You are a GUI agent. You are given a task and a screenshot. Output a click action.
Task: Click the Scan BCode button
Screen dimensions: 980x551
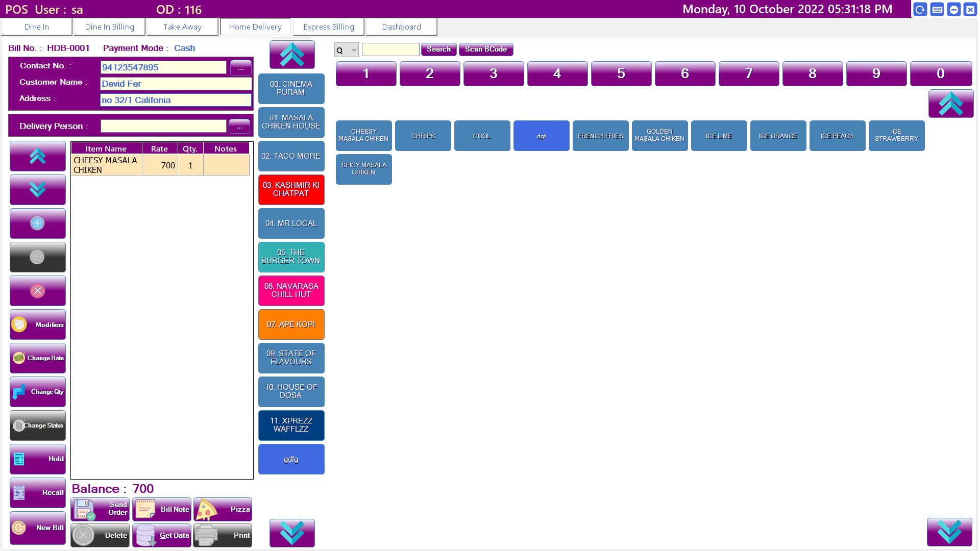485,49
